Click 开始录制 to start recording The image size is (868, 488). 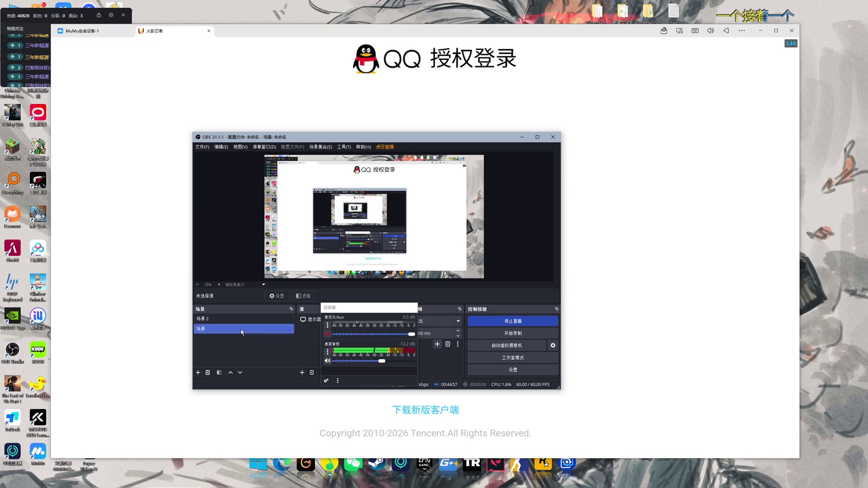pos(513,333)
